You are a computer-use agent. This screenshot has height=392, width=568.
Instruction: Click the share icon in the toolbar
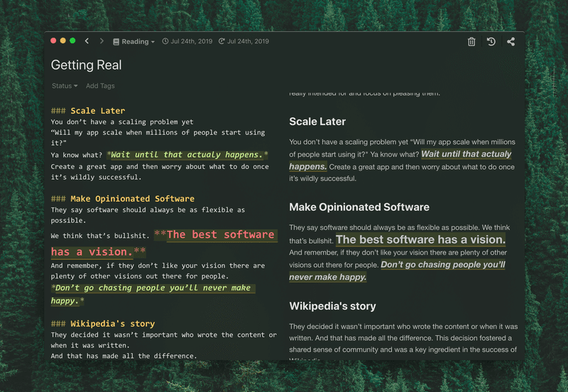point(511,42)
